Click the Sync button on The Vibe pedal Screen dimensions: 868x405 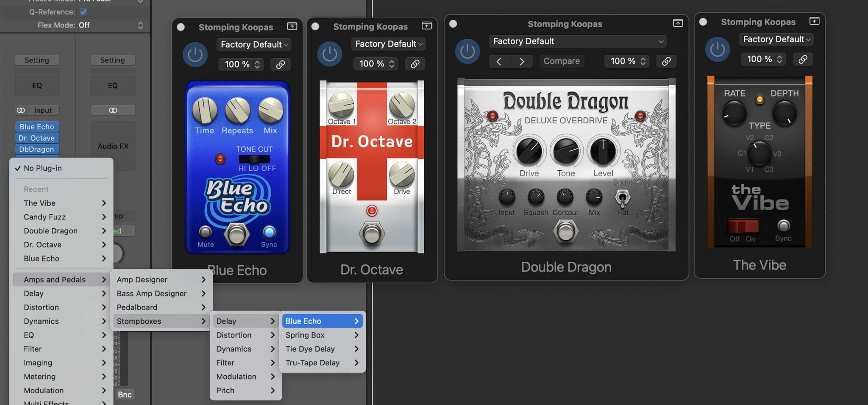coord(784,225)
